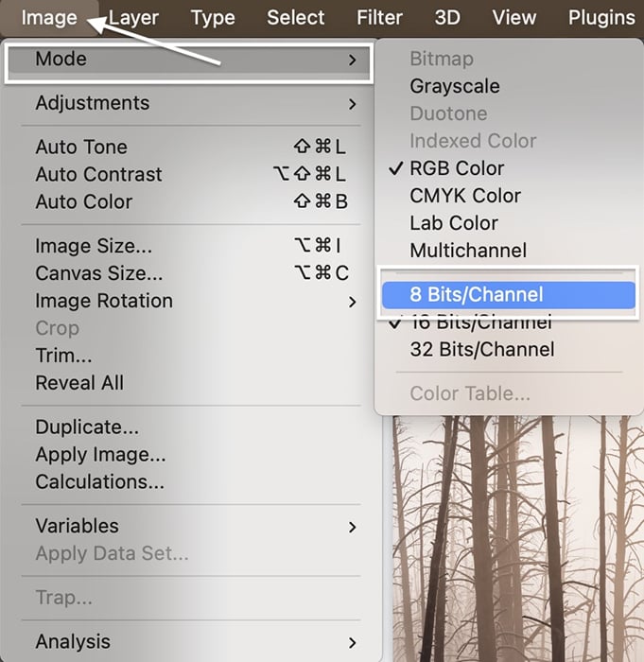Open the Type menu
Screen dimensions: 644x662
pyautogui.click(x=213, y=18)
